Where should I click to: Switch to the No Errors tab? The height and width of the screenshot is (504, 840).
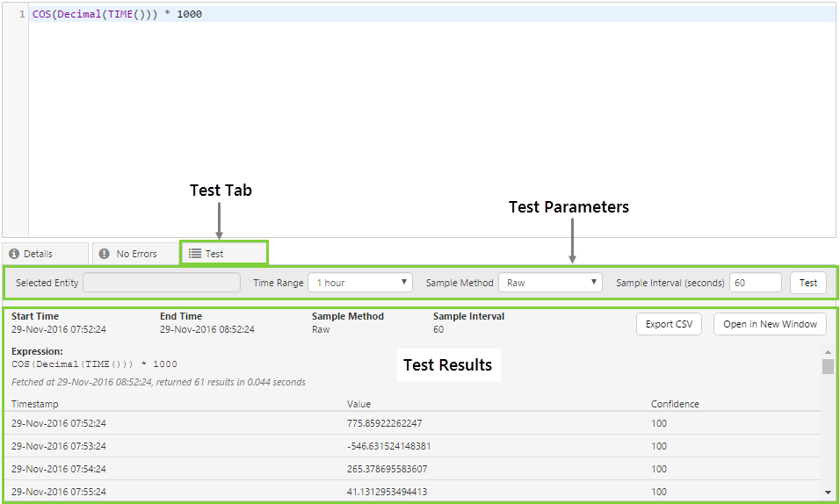pos(135,254)
